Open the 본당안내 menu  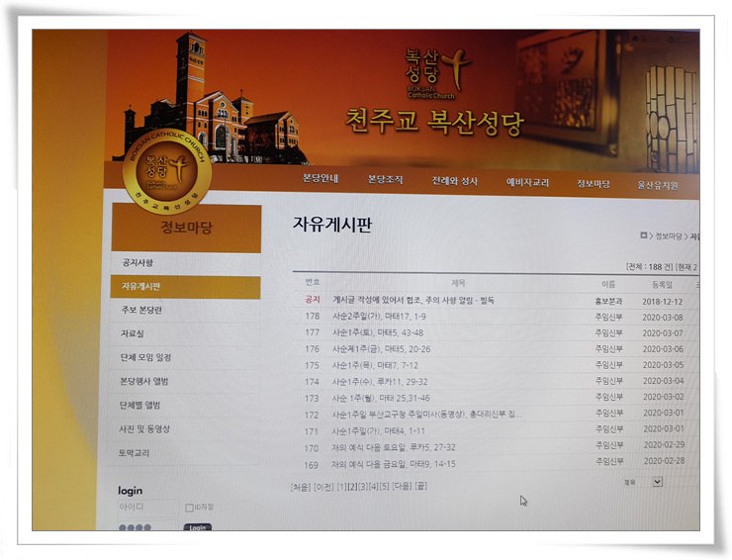click(x=320, y=179)
